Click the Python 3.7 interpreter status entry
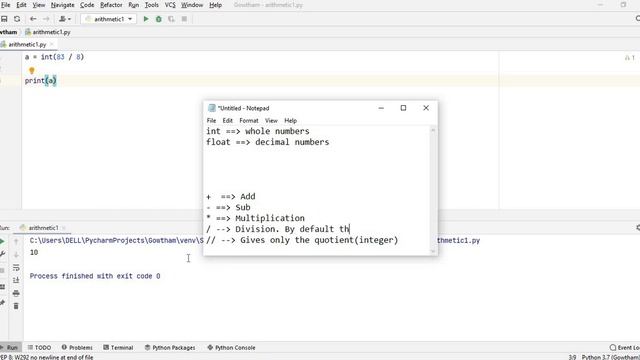The height and width of the screenshot is (360, 640). tap(611, 357)
